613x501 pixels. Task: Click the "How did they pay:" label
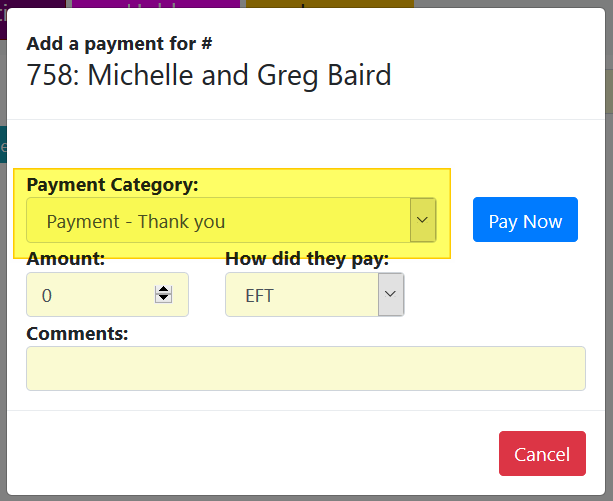point(307,259)
